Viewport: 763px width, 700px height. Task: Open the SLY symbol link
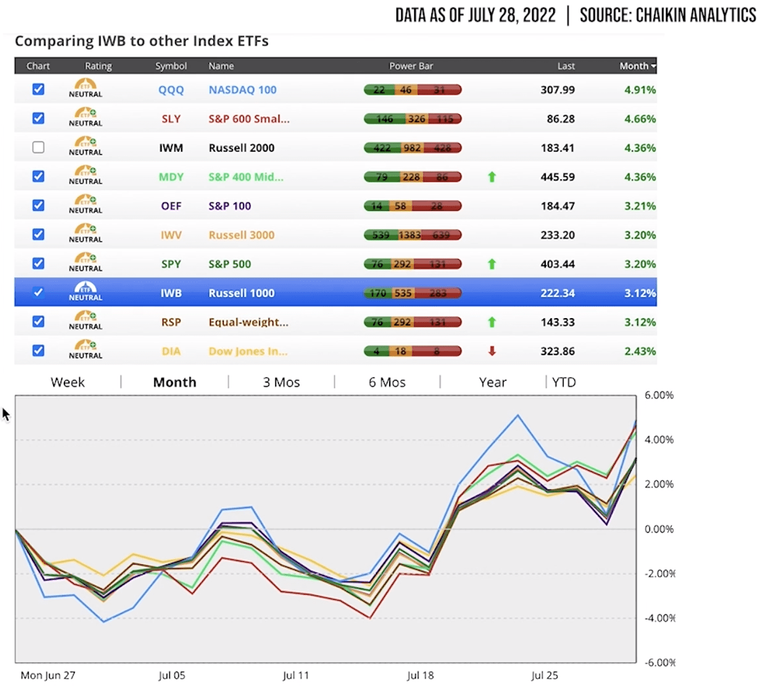171,119
